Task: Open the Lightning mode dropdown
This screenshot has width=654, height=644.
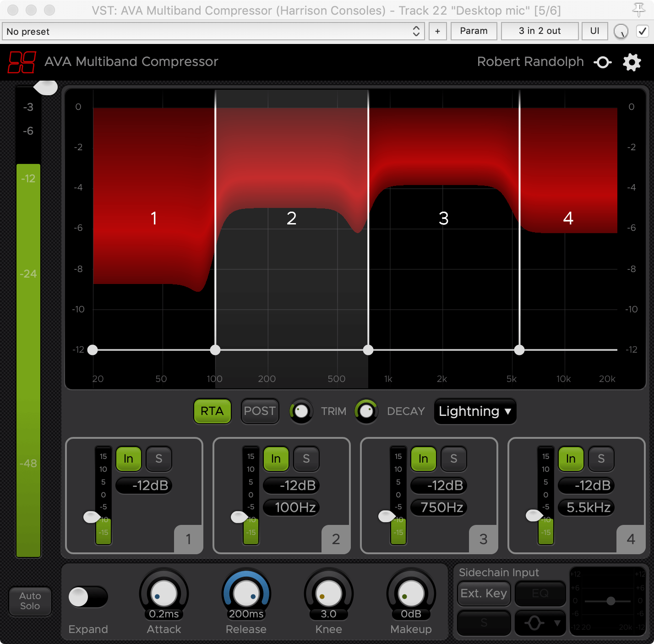Action: (x=474, y=411)
